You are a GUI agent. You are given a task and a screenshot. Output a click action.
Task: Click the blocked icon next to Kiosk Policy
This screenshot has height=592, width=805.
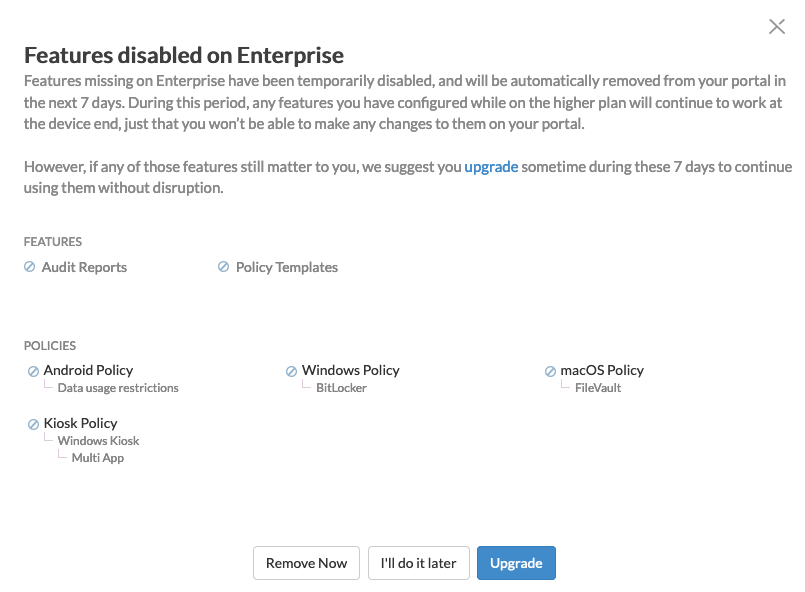point(33,424)
